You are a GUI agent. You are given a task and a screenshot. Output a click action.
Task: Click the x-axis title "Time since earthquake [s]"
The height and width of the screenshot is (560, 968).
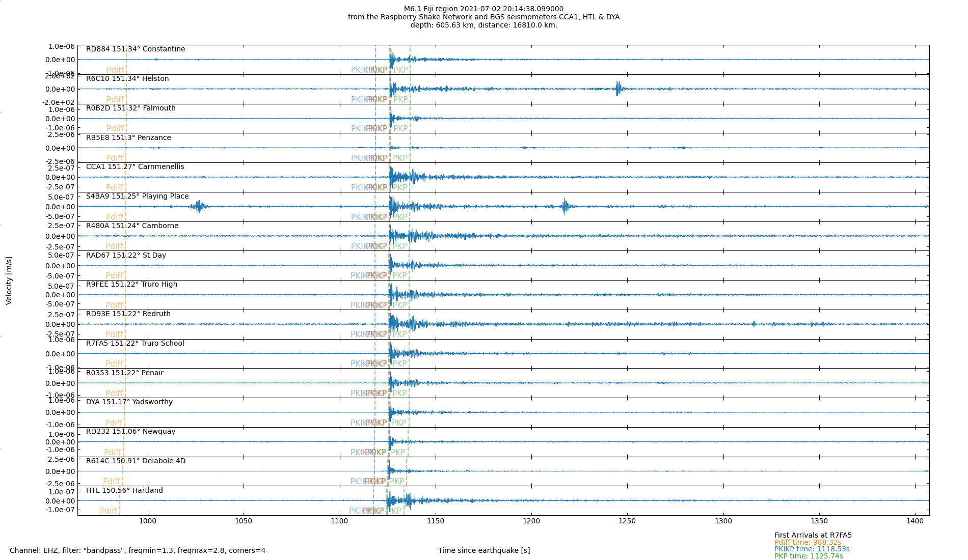click(484, 550)
